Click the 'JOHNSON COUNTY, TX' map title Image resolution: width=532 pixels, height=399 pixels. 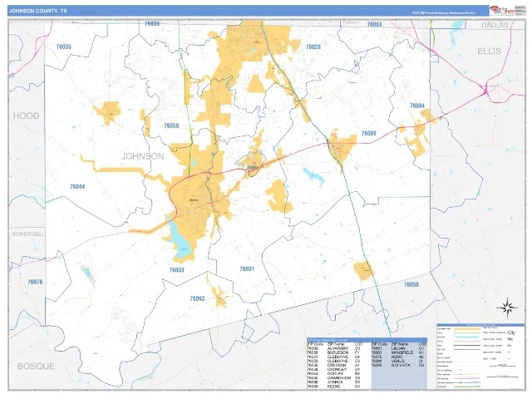[38, 11]
